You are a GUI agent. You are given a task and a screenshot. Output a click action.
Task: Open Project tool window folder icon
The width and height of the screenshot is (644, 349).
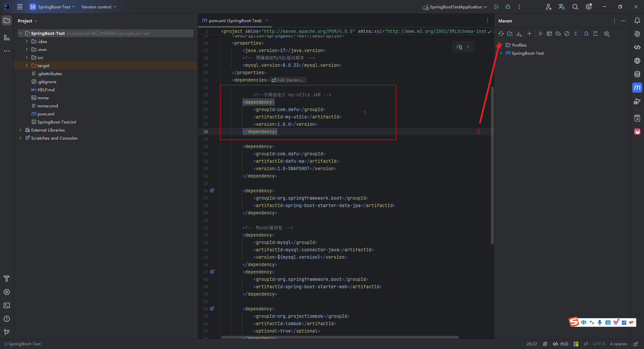pos(7,20)
